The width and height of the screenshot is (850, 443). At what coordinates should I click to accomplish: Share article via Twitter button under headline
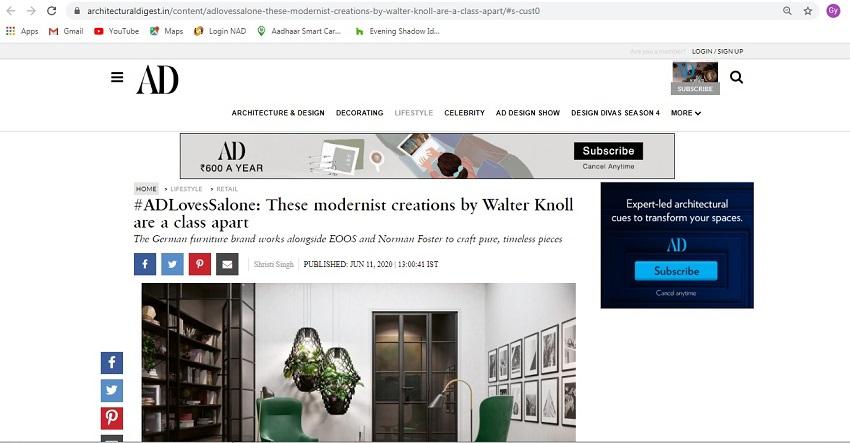point(172,264)
